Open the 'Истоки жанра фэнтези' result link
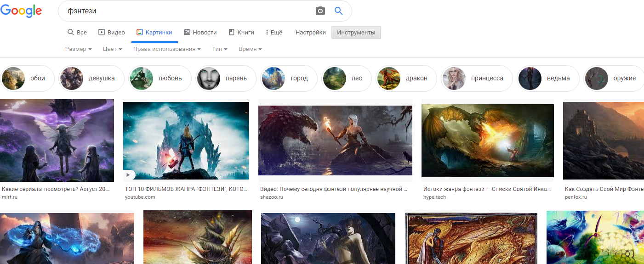This screenshot has height=264, width=644. pos(486,189)
